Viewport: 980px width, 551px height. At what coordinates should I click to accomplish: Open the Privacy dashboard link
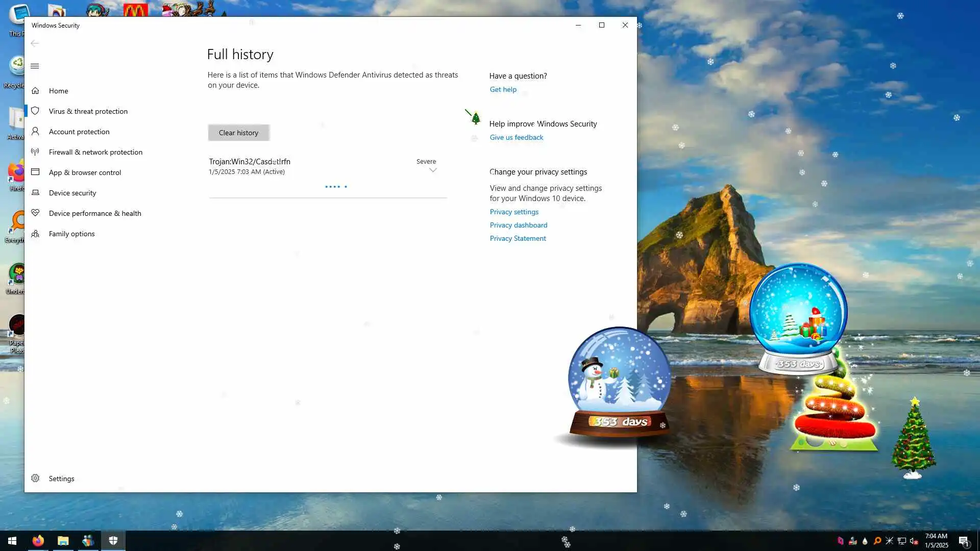click(518, 225)
